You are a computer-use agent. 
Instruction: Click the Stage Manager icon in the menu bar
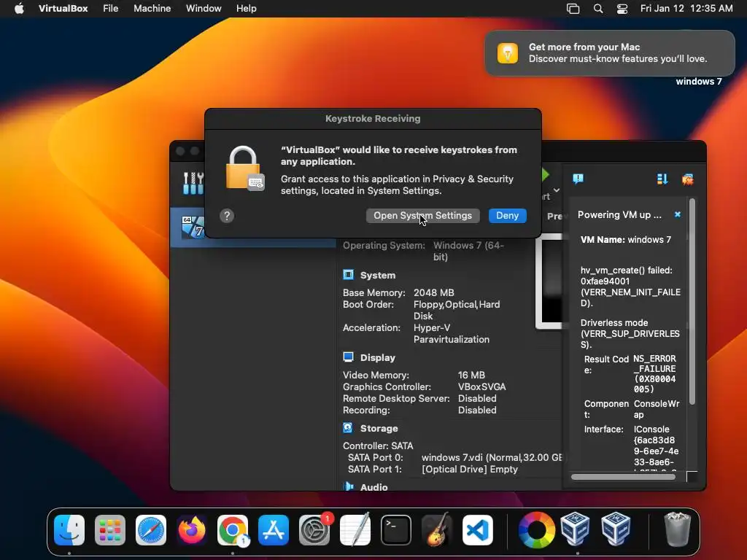coord(573,9)
